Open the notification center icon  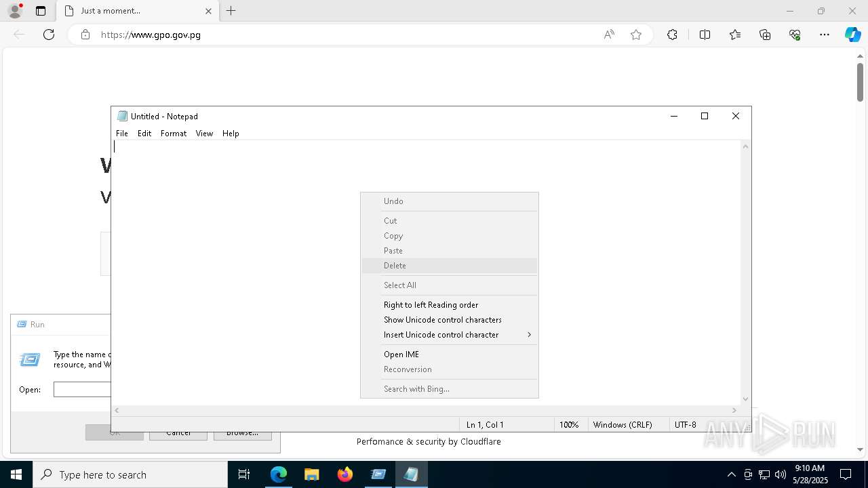point(846,474)
